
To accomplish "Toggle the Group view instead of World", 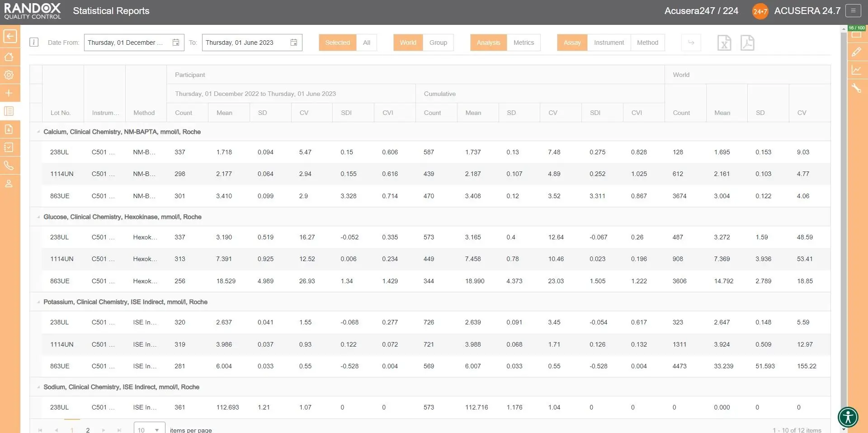I will [x=438, y=43].
